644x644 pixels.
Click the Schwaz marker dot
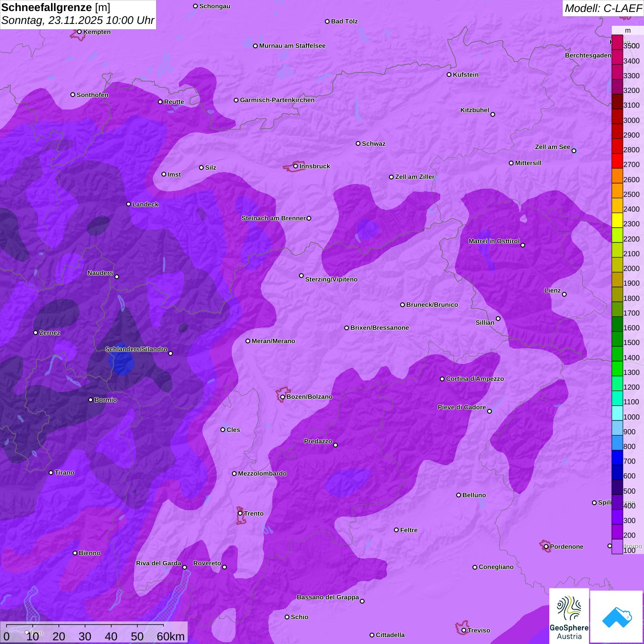click(358, 144)
